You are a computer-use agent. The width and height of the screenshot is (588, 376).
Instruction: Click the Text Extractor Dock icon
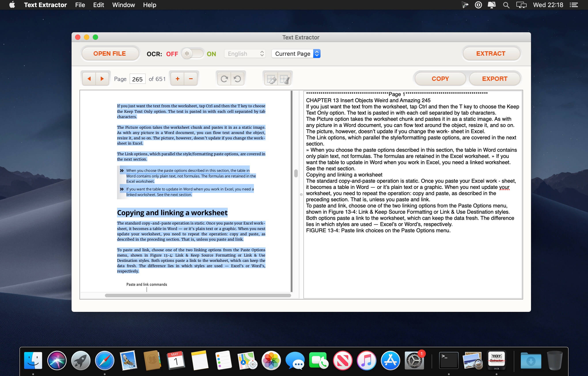(x=496, y=360)
